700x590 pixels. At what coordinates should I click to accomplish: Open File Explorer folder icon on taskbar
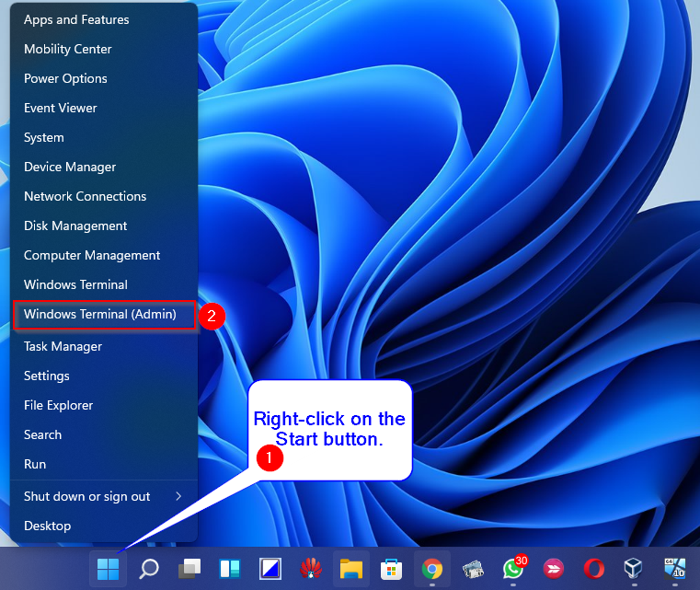pos(351,569)
